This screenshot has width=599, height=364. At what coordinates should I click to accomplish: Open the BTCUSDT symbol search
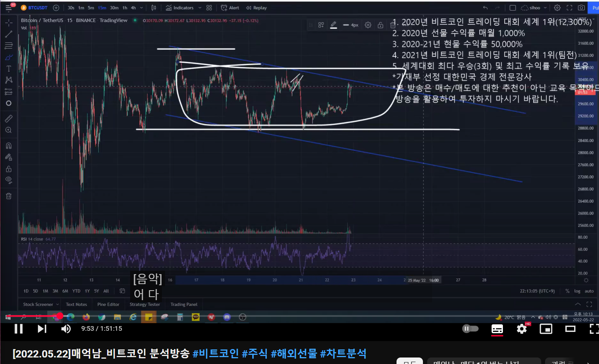(x=34, y=8)
